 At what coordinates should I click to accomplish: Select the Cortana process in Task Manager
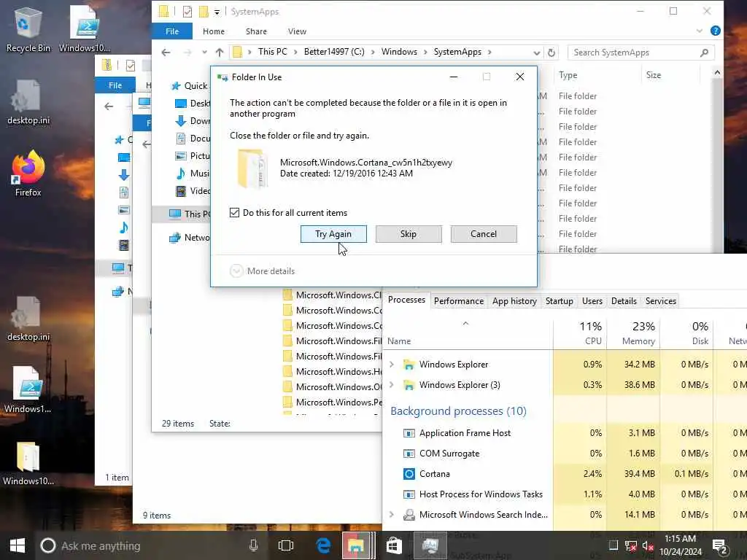[x=434, y=474]
